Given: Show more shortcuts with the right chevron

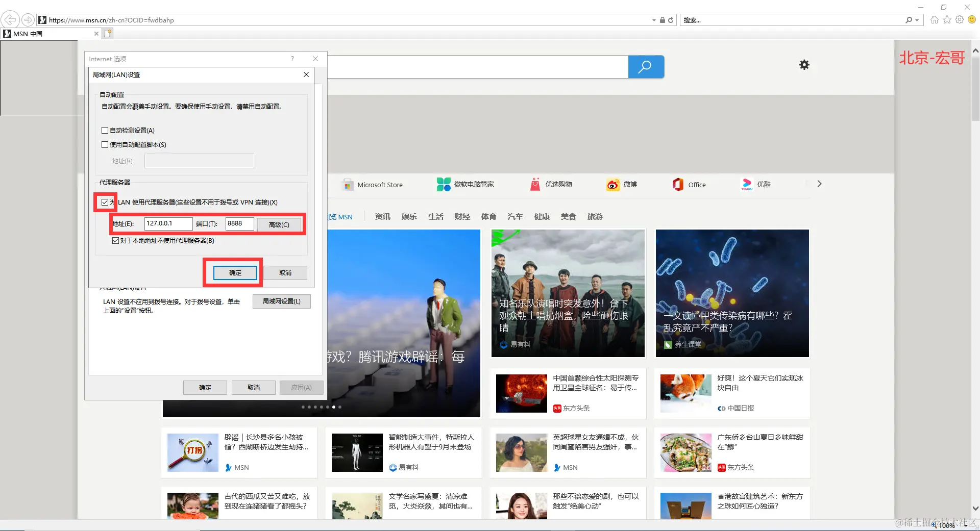Looking at the screenshot, I should (x=819, y=184).
